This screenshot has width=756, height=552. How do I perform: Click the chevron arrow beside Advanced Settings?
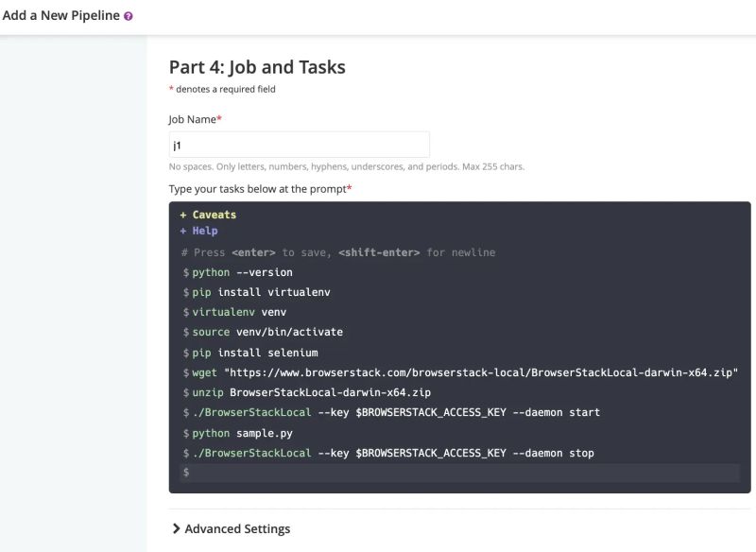pyautogui.click(x=174, y=528)
